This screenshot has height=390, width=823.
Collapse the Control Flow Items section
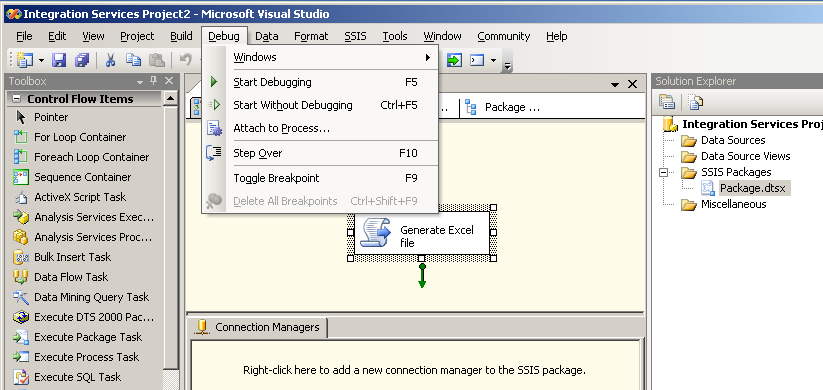pos(16,99)
